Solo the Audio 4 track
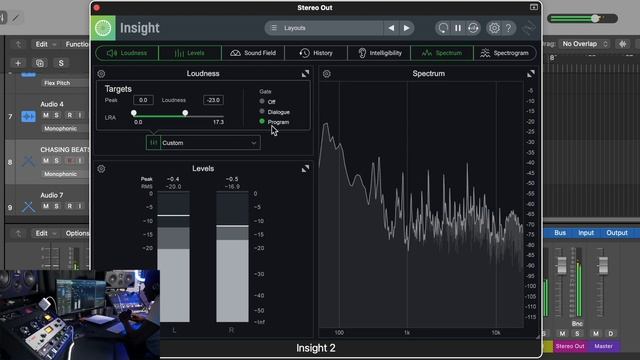Viewport: 640px width, 360px height. (x=57, y=116)
